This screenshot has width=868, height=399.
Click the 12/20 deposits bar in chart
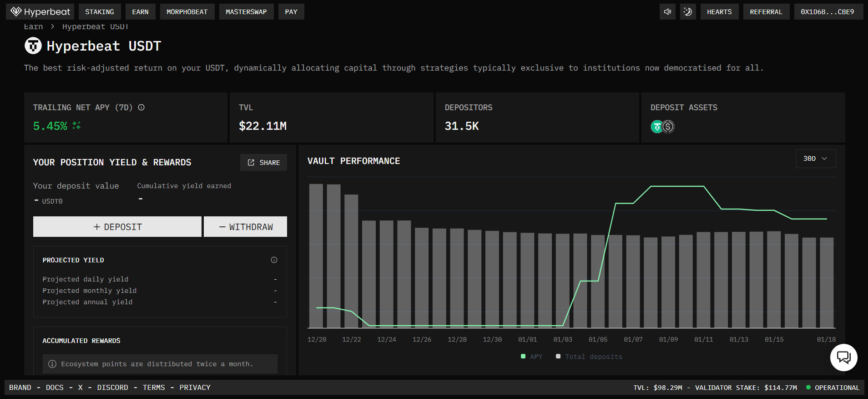click(316, 256)
